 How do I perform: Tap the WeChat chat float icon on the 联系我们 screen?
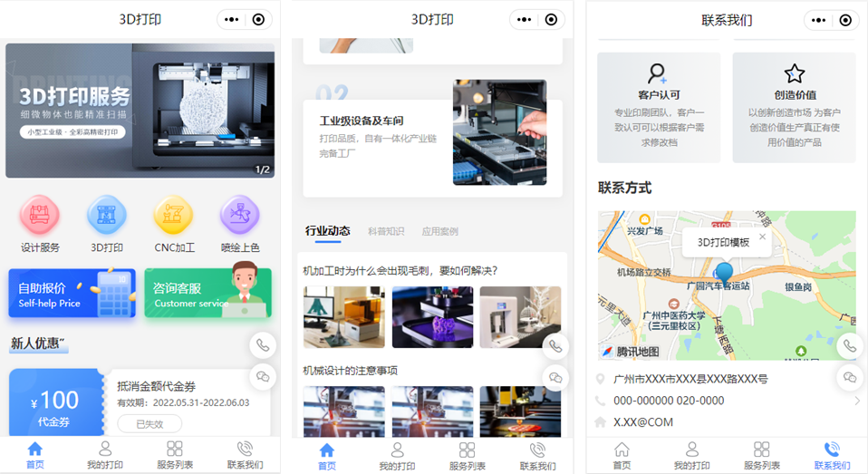[849, 378]
